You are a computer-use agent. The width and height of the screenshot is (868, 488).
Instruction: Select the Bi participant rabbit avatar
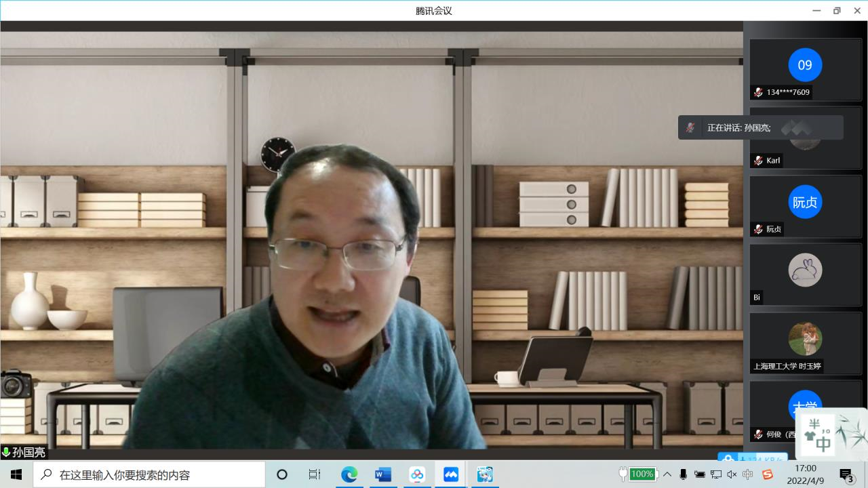[805, 270]
